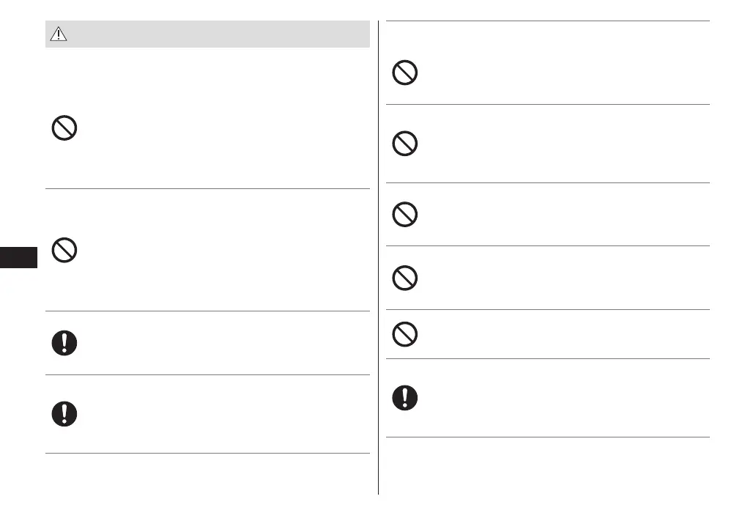
Task: Click the exclamation mark icon in right column
Action: coord(405,397)
